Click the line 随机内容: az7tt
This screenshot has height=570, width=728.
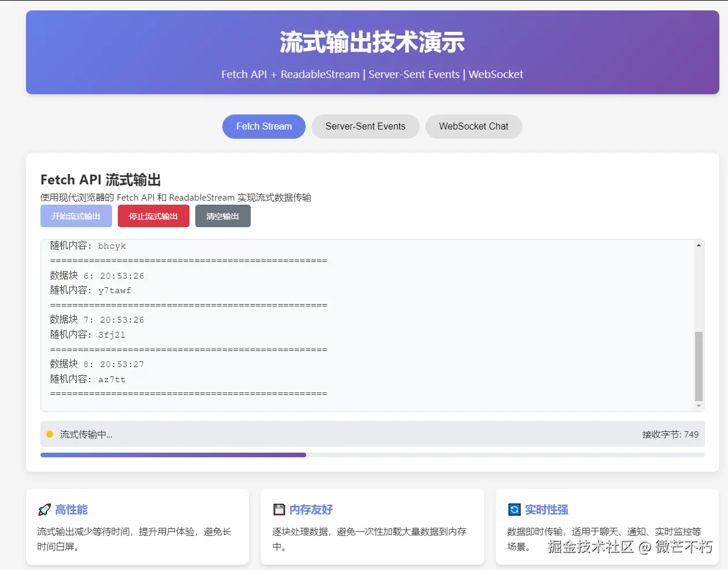point(88,379)
